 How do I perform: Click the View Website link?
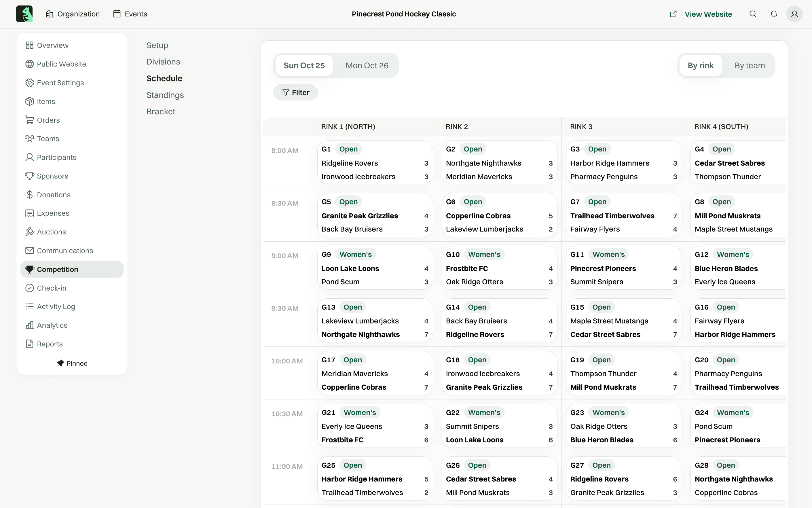click(701, 14)
